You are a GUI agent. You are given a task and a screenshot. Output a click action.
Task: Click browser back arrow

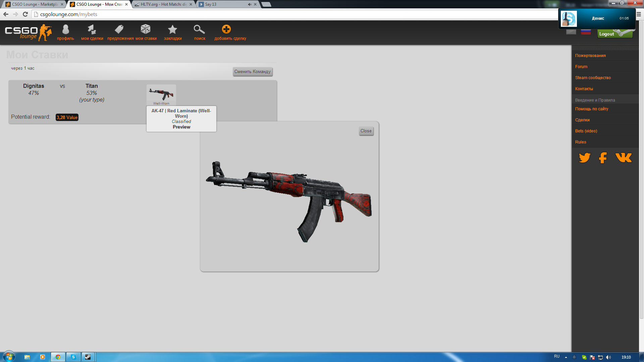pos(6,14)
